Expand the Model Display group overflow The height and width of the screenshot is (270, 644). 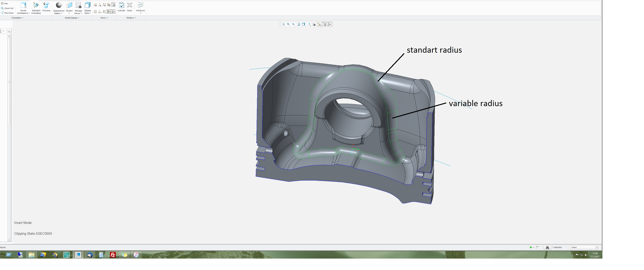pyautogui.click(x=72, y=18)
